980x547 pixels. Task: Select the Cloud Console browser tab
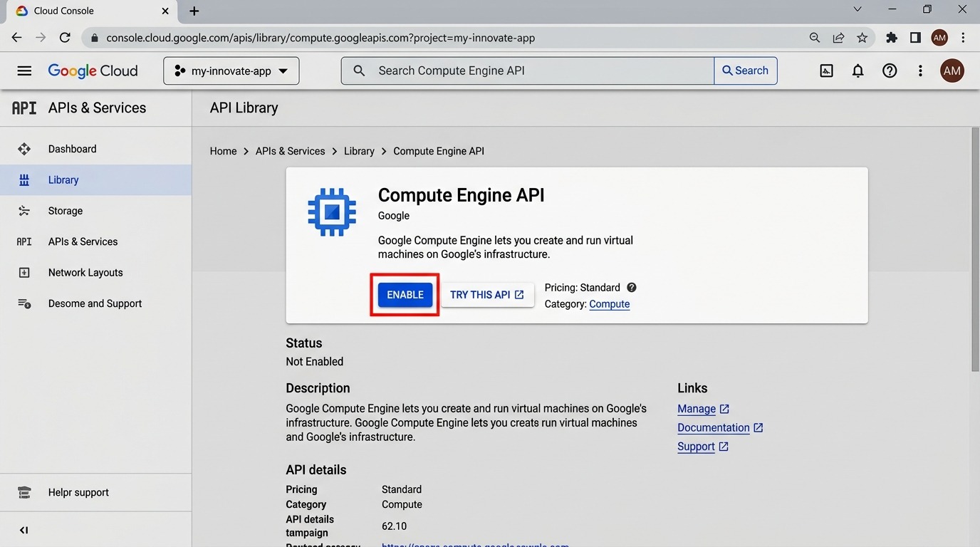click(x=93, y=11)
